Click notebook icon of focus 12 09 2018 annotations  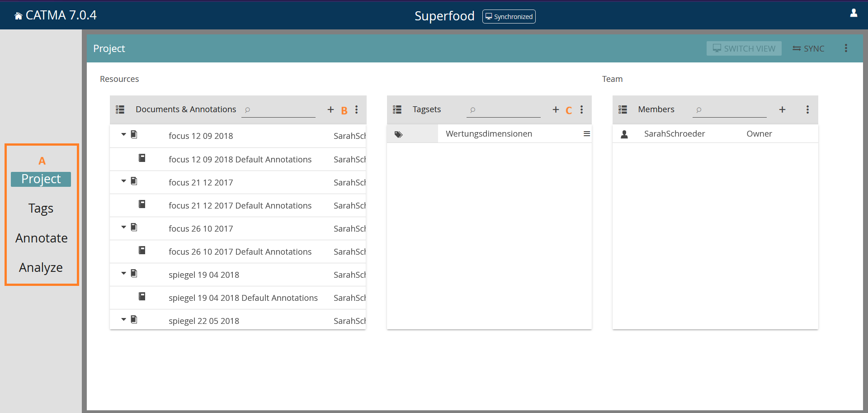(x=142, y=158)
